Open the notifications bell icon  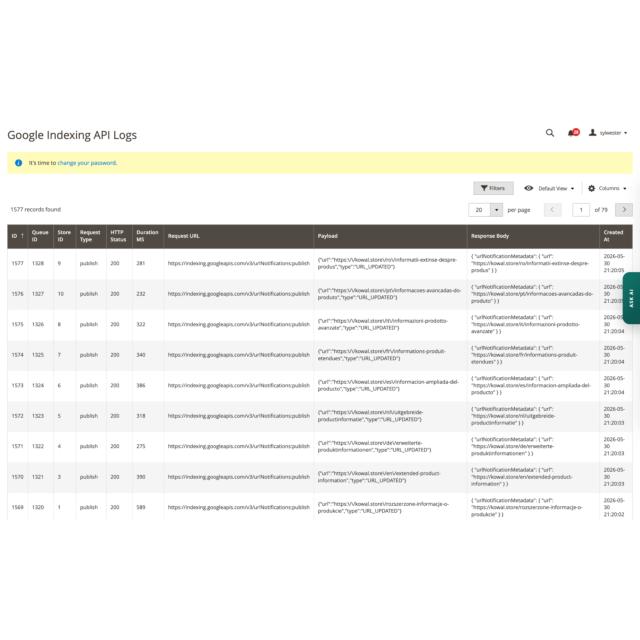(573, 133)
